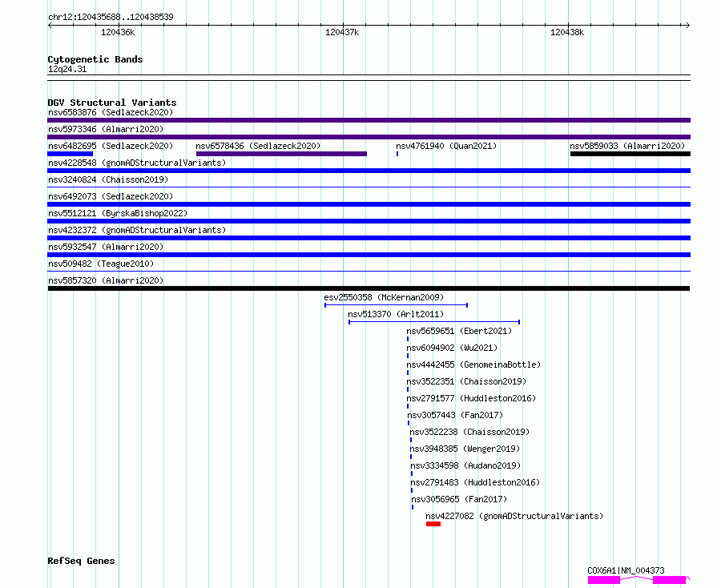Open nsv2791577 (Huddleston2016) variant
The image size is (713, 588).
tap(471, 398)
